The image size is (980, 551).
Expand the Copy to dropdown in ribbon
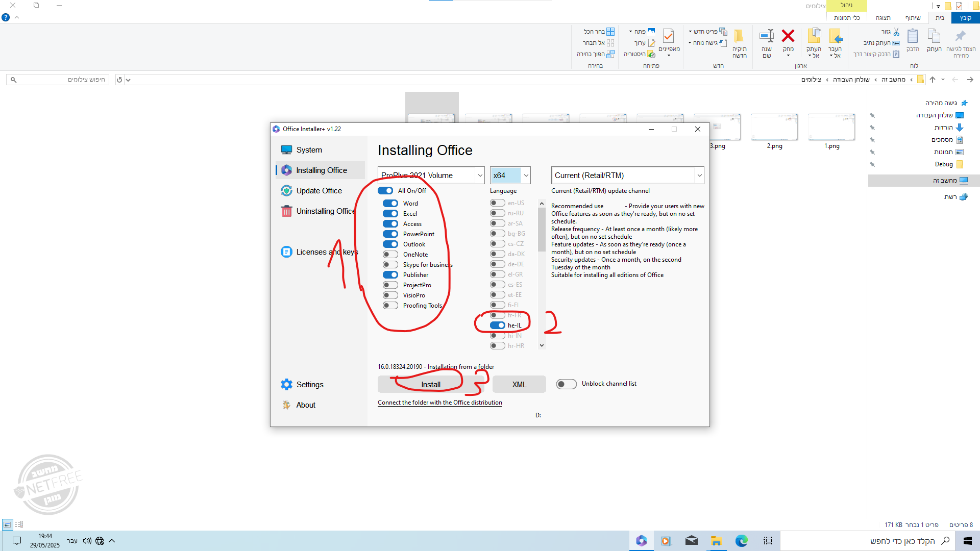tap(810, 56)
